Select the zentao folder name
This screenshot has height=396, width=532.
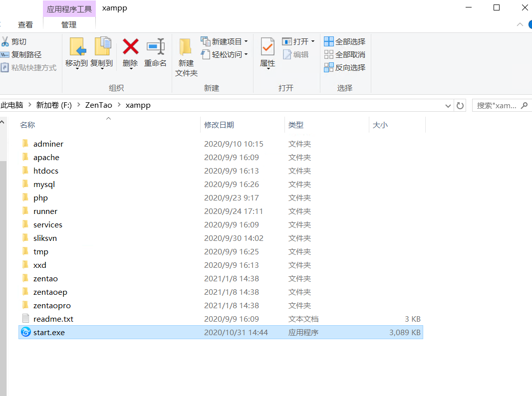coord(45,279)
